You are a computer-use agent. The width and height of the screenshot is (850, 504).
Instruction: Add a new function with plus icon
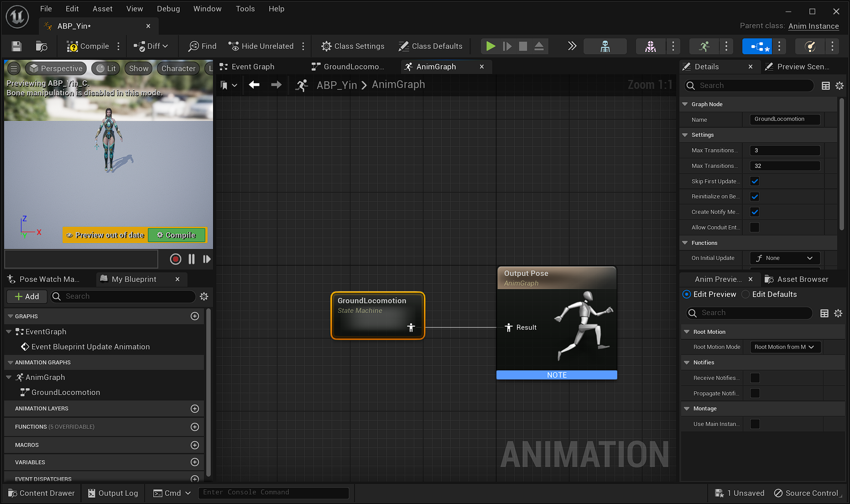point(195,427)
